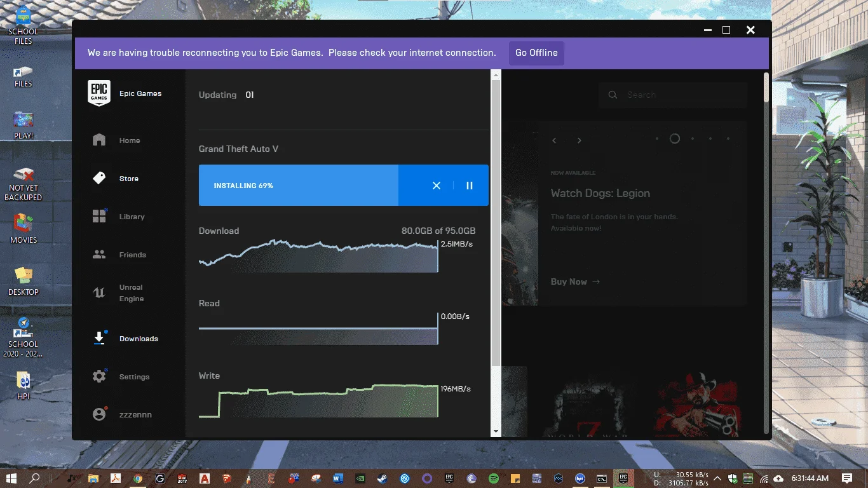Select the DESKTOP sticky-notes icon
The width and height of the screenshot is (868, 488).
[24, 281]
